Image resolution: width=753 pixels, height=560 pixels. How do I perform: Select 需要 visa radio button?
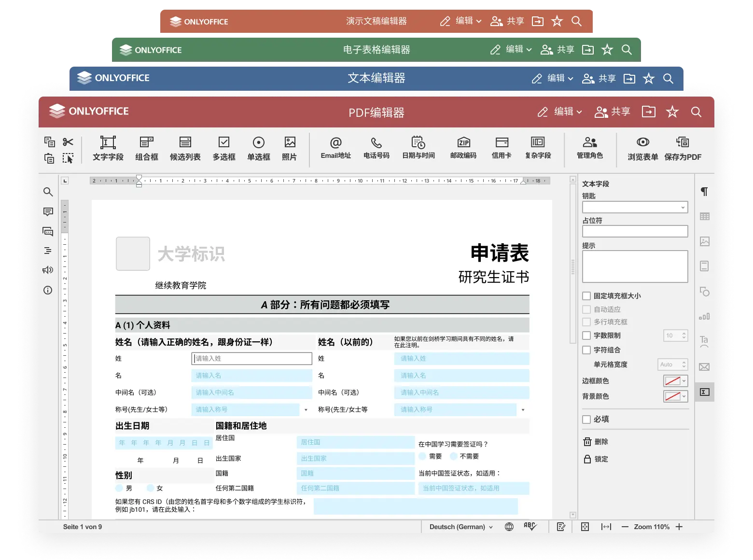coord(423,456)
